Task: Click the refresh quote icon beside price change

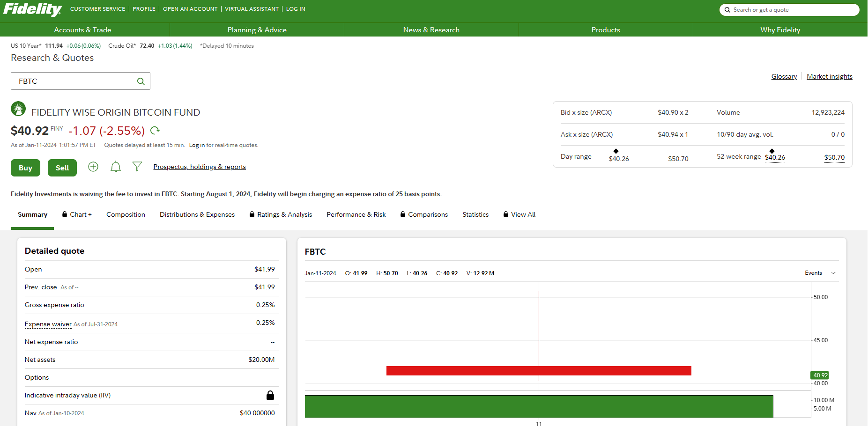Action: click(x=155, y=131)
